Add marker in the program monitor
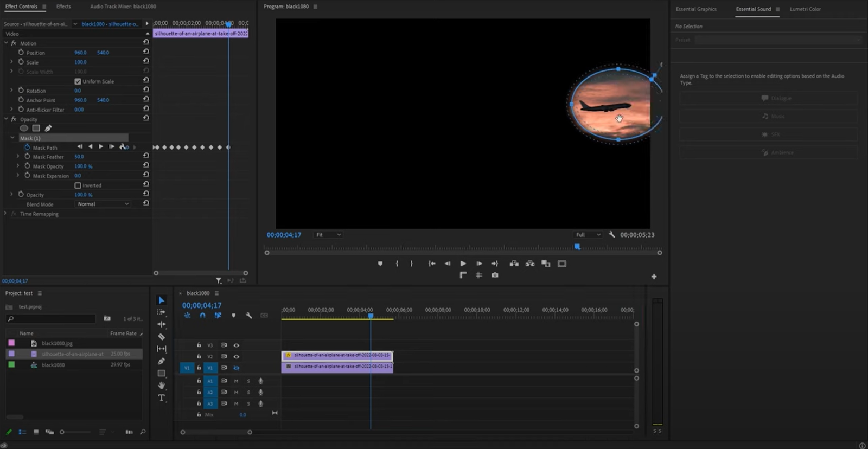The width and height of the screenshot is (868, 449). [380, 264]
